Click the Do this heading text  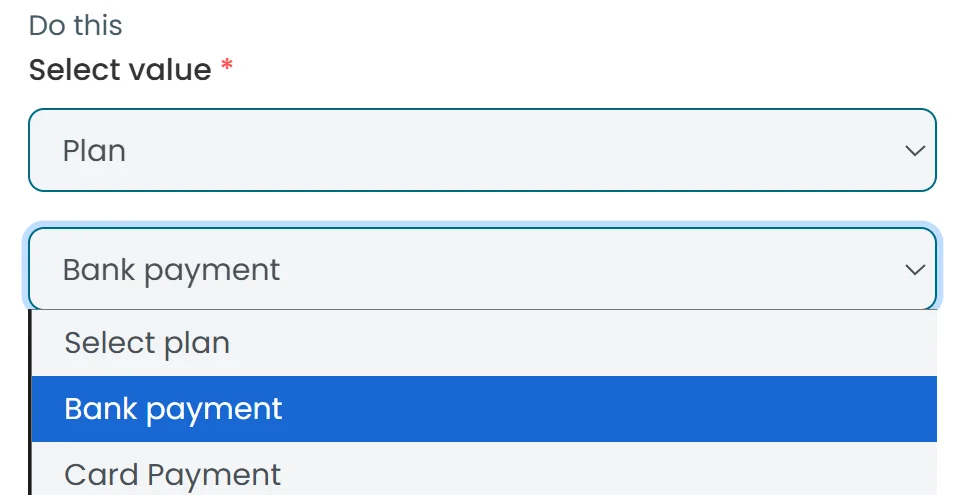click(x=76, y=25)
